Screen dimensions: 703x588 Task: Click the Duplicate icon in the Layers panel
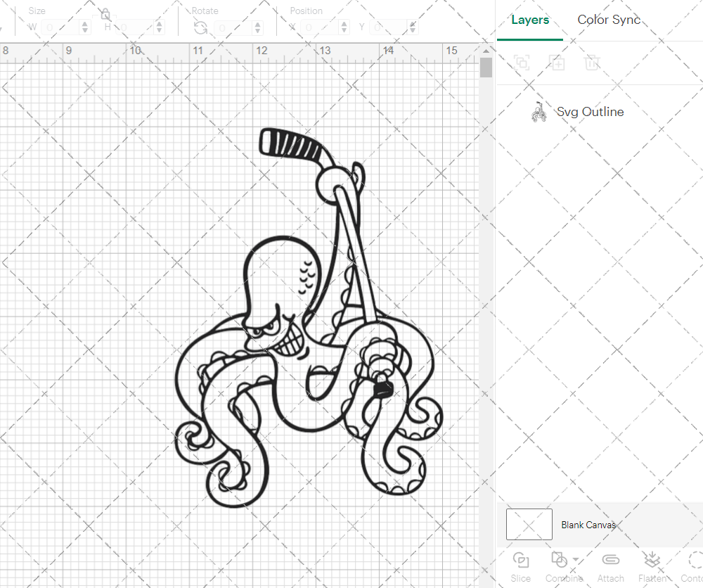click(557, 63)
